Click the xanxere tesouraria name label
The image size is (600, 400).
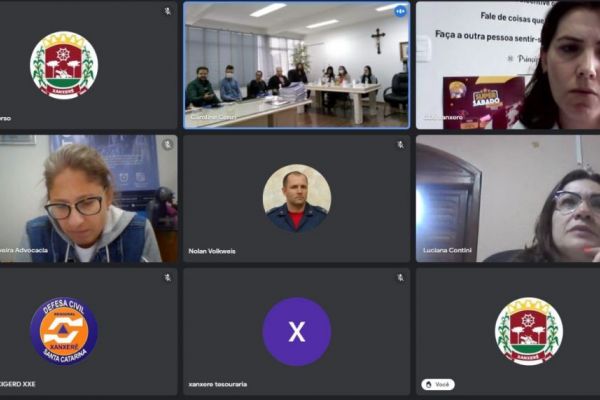217,384
